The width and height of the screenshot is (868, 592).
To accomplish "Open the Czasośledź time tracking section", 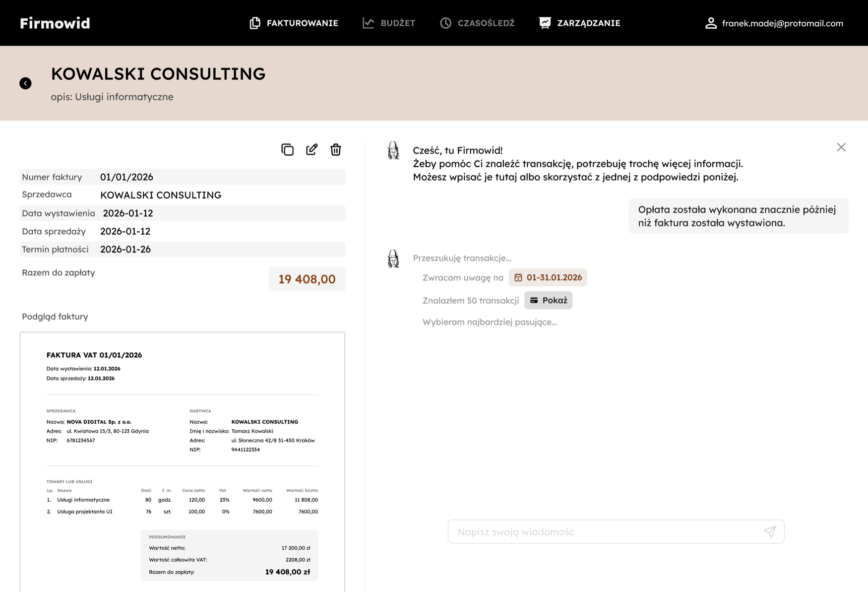I will point(477,23).
